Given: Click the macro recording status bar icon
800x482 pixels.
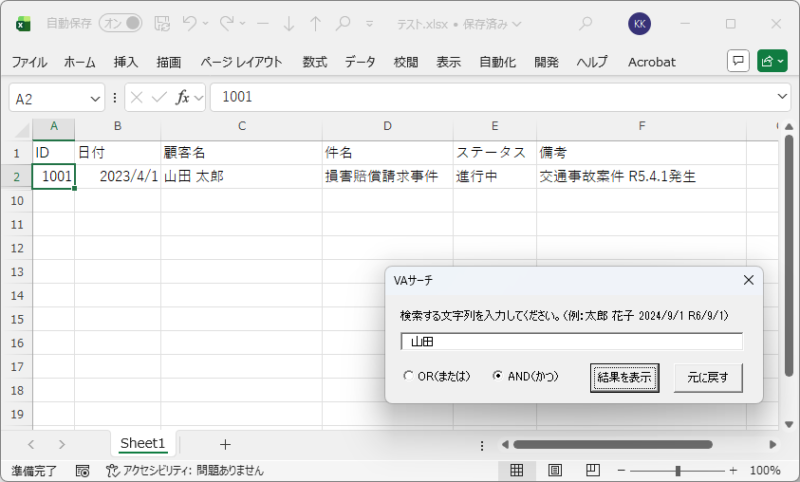Looking at the screenshot, I should [x=82, y=470].
